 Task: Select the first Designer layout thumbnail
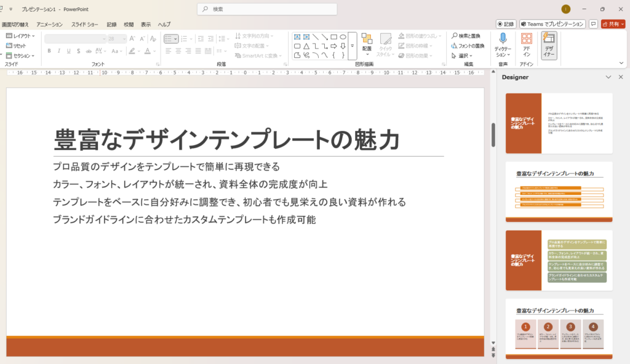559,123
